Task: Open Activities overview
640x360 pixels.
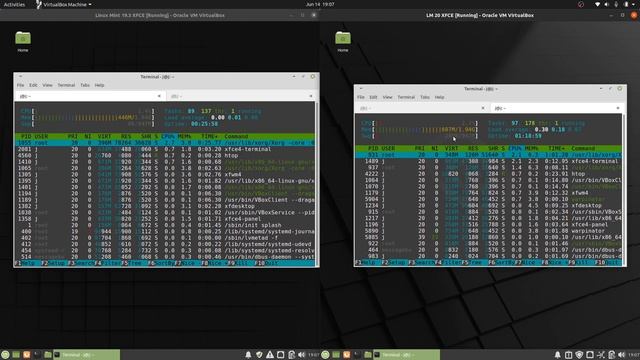Action: tap(14, 4)
